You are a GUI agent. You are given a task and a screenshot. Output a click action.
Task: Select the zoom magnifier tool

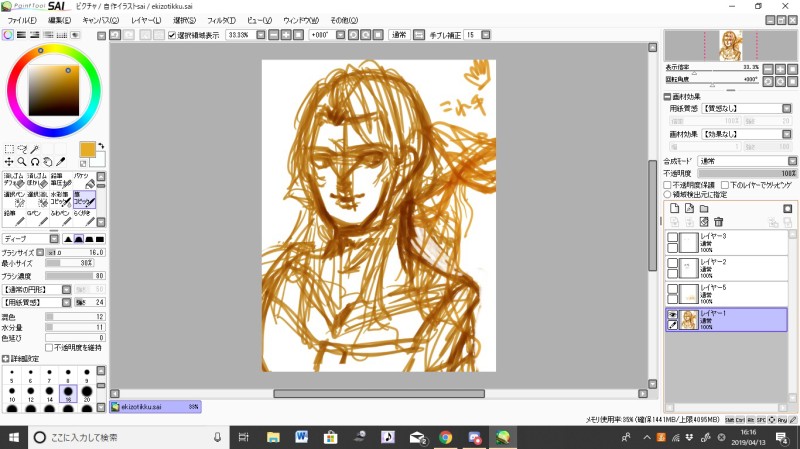coord(22,162)
